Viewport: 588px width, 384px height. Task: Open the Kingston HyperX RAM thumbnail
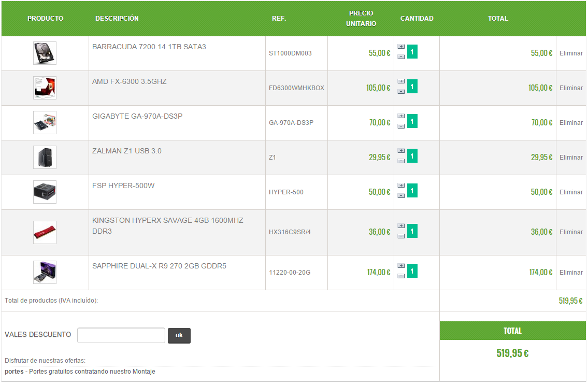point(45,232)
